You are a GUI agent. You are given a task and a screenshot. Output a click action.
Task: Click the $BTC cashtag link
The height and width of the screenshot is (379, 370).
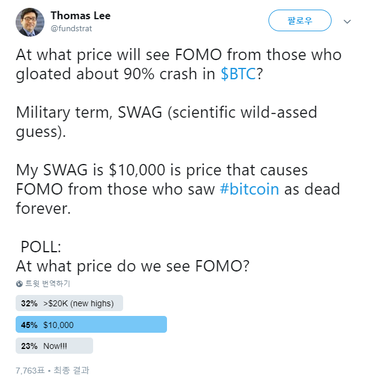[x=238, y=74]
